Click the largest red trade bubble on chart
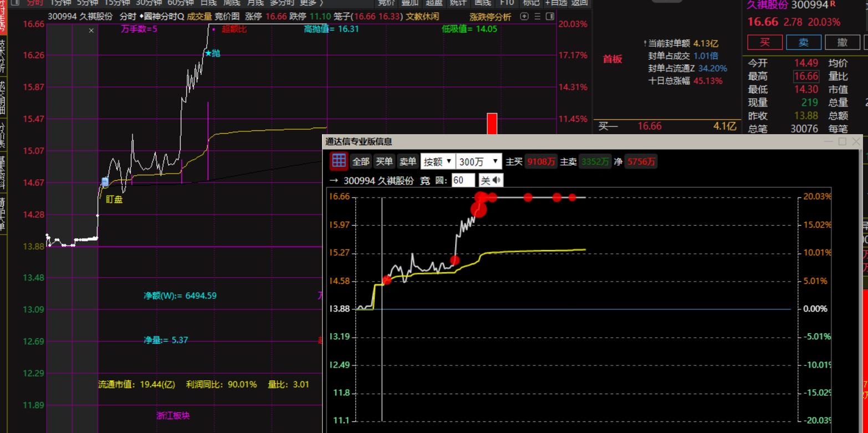 point(478,209)
